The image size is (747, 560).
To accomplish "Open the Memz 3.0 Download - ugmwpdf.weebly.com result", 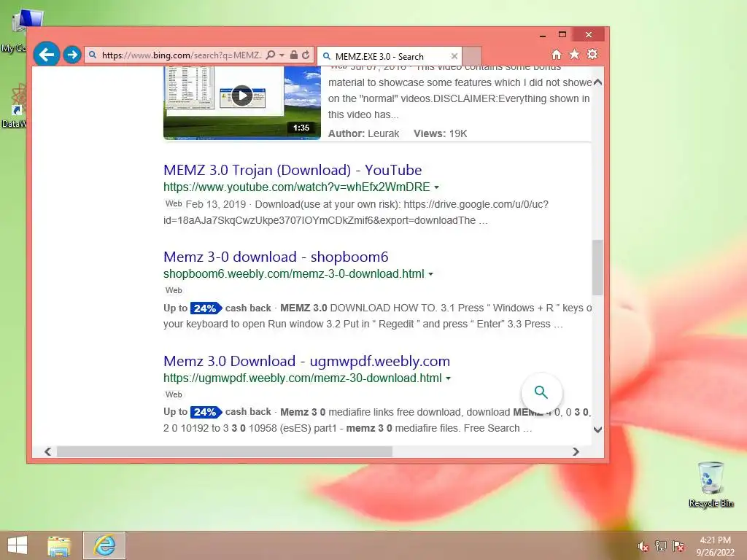I will click(x=307, y=362).
